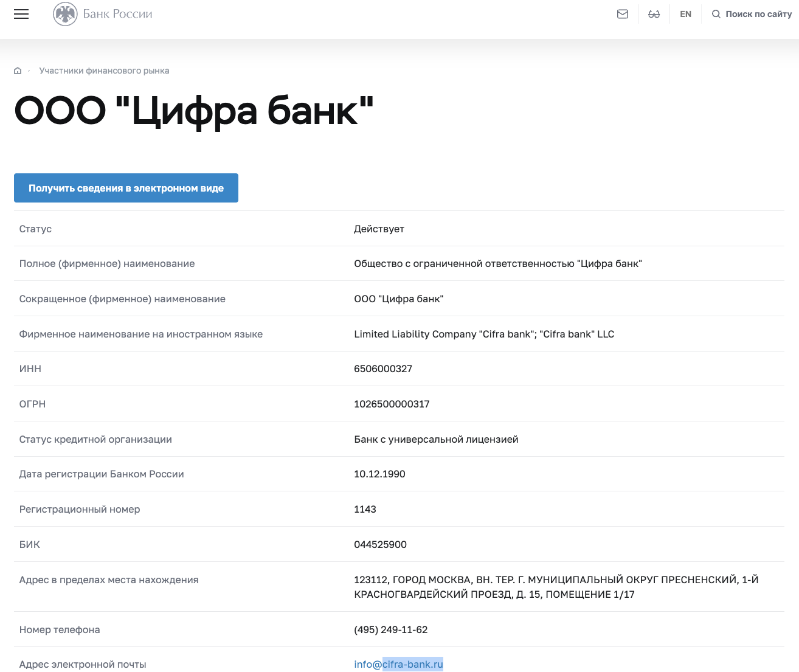This screenshot has height=672, width=799.
Task: Click the short name value ООО "Цифра банк"
Action: [398, 299]
